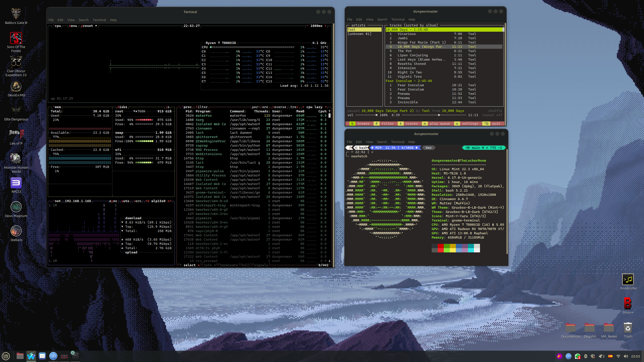Launch Baldurs Gate III desktop icon
The image size is (644, 362).
point(16,14)
